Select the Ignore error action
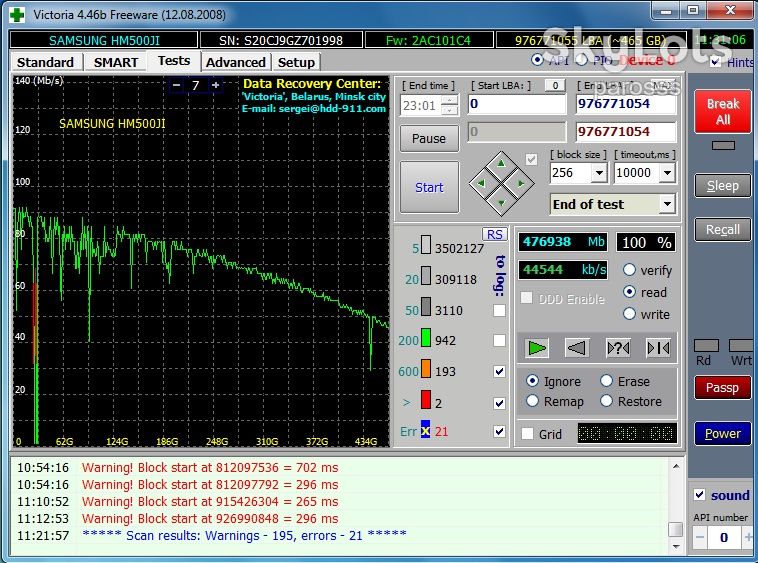 532,381
